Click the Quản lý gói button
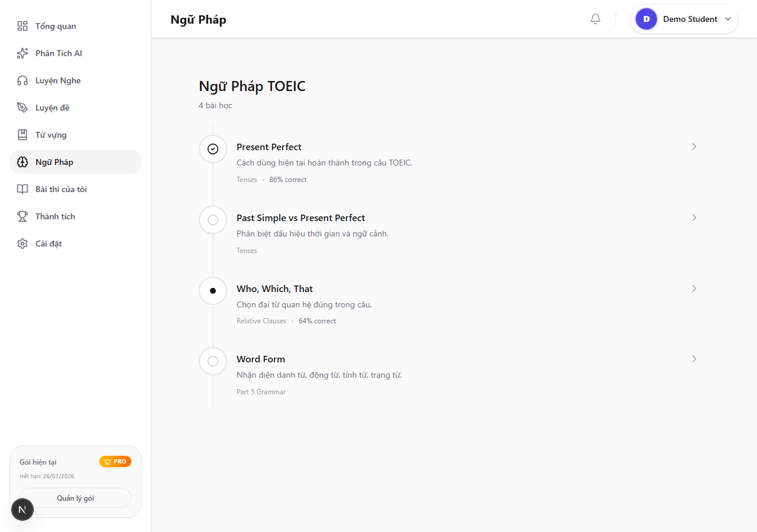Image resolution: width=757 pixels, height=532 pixels. point(75,498)
